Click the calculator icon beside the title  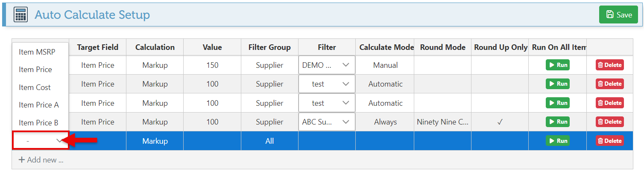coord(21,15)
